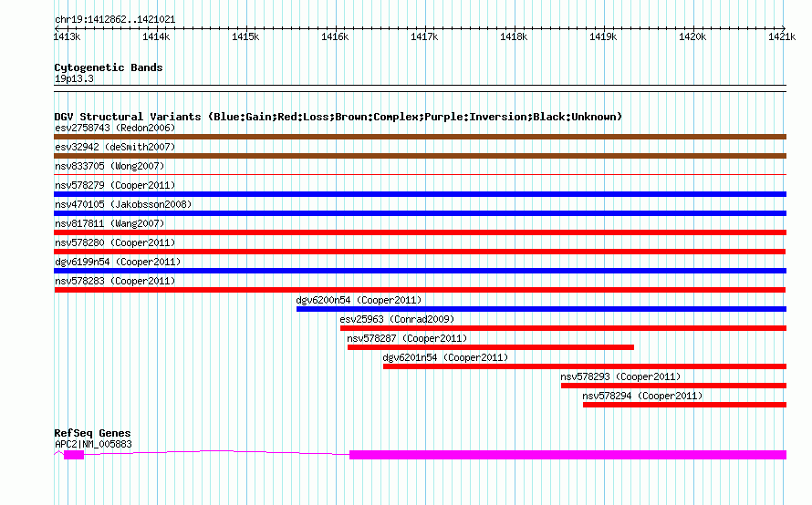Click the chr19:1412862..1421021 coordinates text
Viewport: 812px width, 505px height.
[x=115, y=20]
